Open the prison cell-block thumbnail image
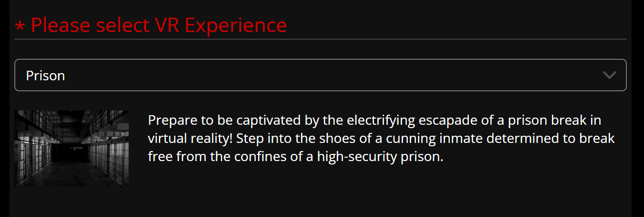The image size is (644, 217). pyautogui.click(x=72, y=148)
